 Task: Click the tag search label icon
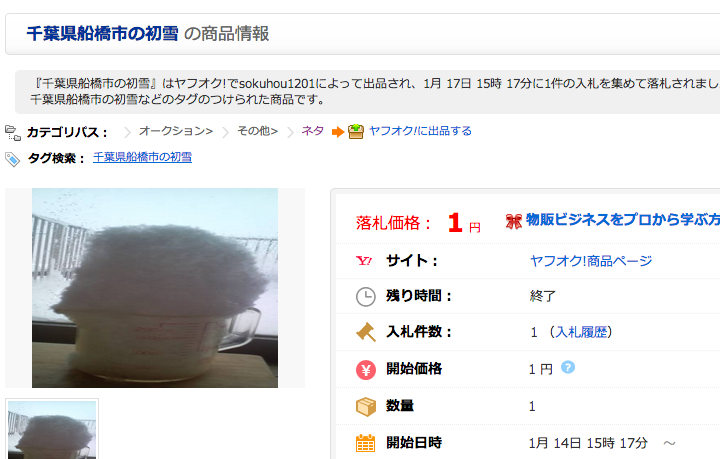12,159
